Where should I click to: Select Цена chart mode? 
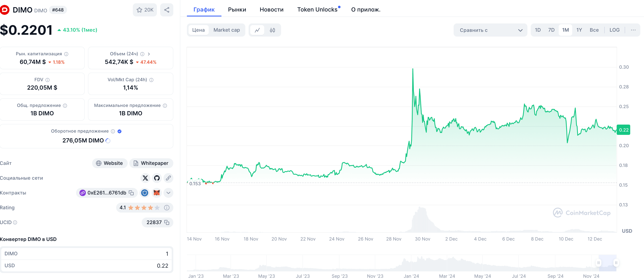coord(198,30)
